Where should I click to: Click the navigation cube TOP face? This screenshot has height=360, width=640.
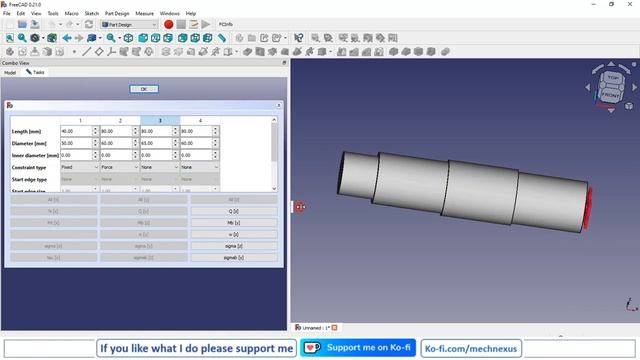(613, 78)
